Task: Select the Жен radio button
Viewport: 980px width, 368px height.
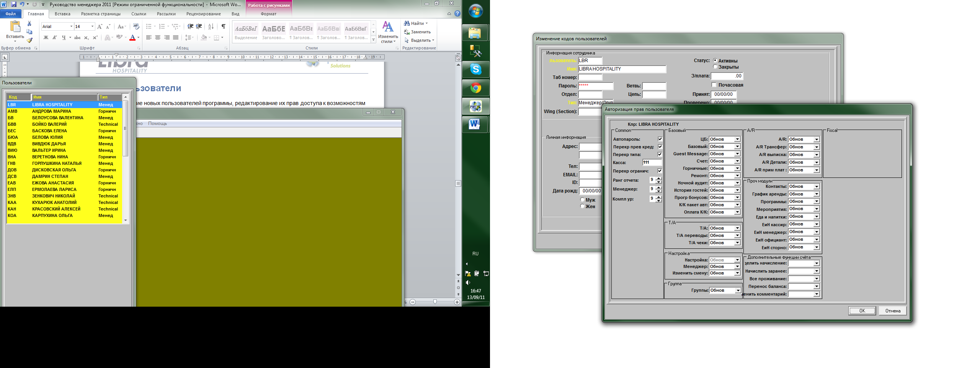Action: point(582,206)
